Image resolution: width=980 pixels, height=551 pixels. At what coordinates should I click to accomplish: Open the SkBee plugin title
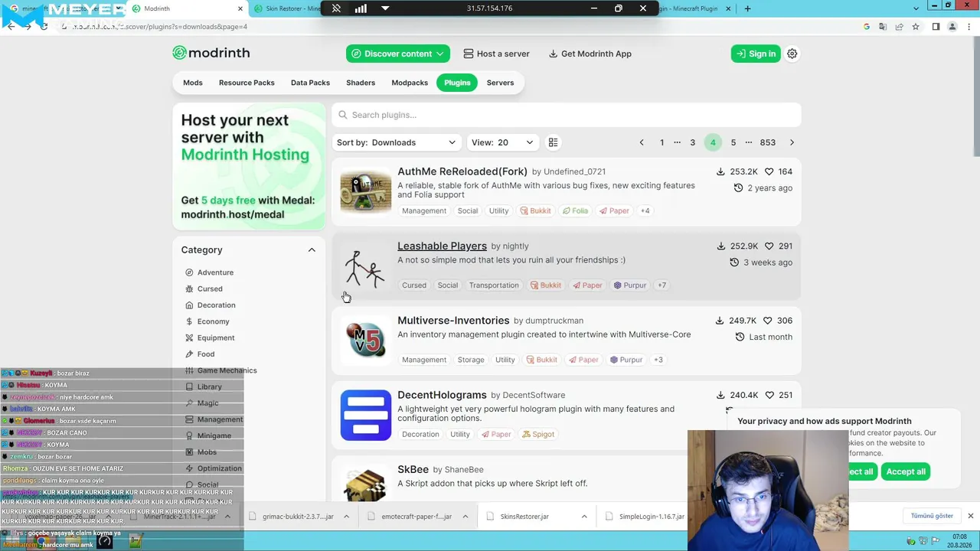(x=413, y=469)
